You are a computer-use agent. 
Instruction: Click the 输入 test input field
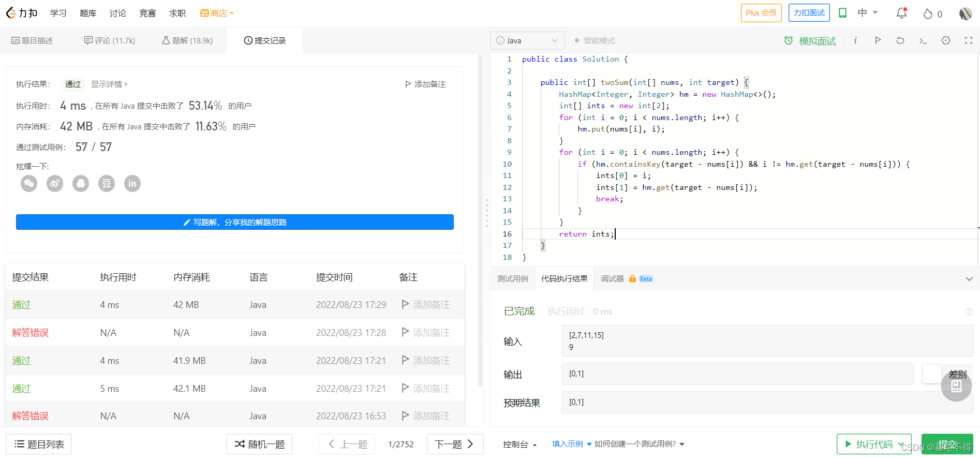tap(767, 341)
